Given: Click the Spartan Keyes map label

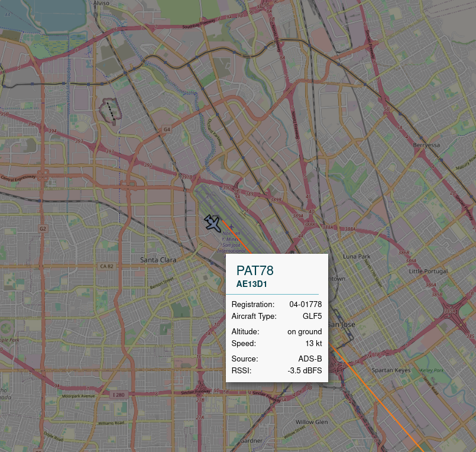Looking at the screenshot, I should pyautogui.click(x=391, y=370).
